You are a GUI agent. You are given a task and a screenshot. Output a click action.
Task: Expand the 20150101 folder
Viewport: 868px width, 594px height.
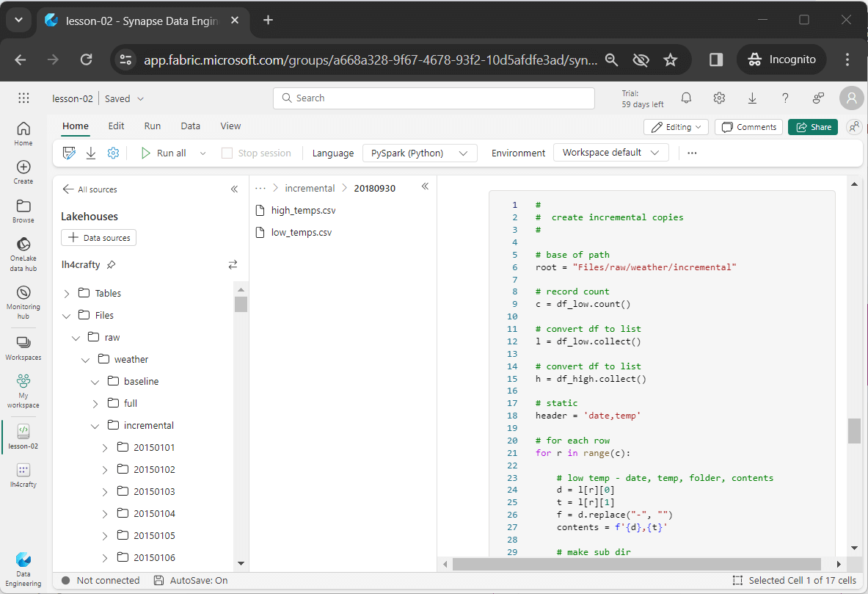tap(104, 448)
